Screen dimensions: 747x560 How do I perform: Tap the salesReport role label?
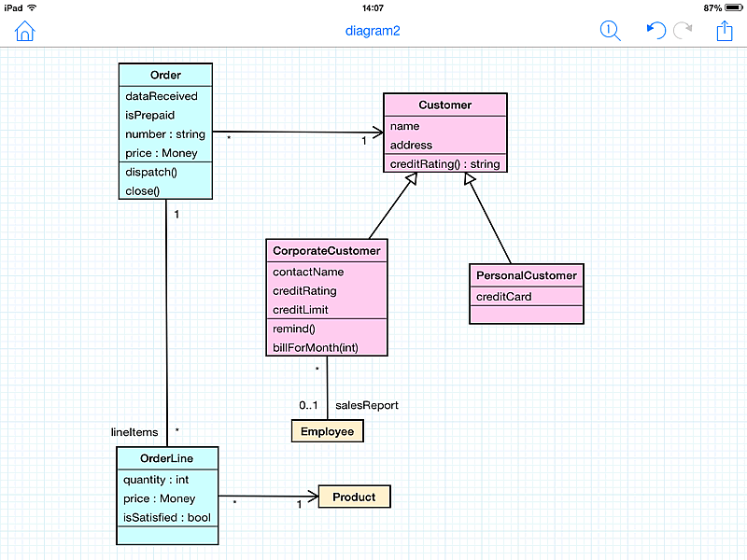(x=367, y=405)
